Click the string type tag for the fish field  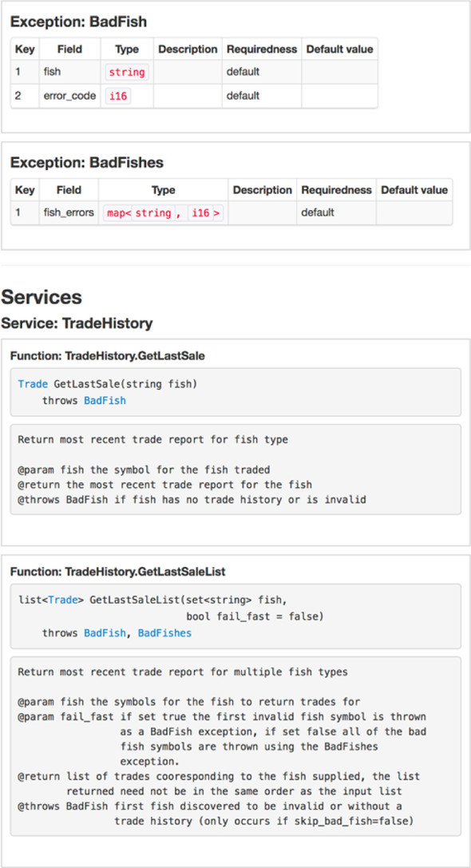coord(127,72)
